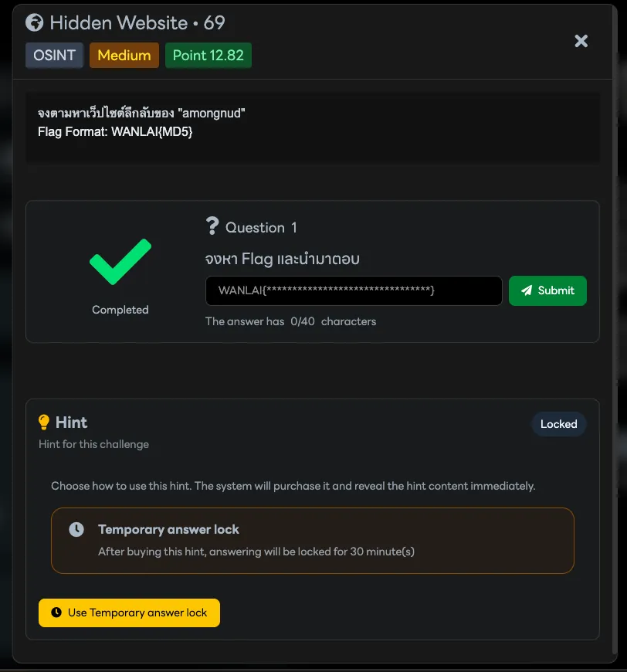Screen dimensions: 627x672
Task: Click the 'Hint for this challenge' subtitle
Action: pos(93,444)
